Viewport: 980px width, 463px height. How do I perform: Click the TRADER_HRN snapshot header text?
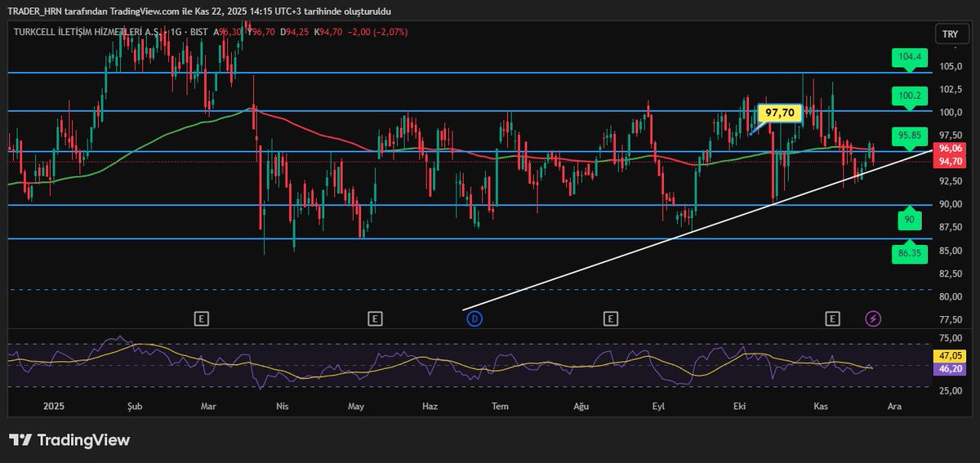[x=199, y=12]
